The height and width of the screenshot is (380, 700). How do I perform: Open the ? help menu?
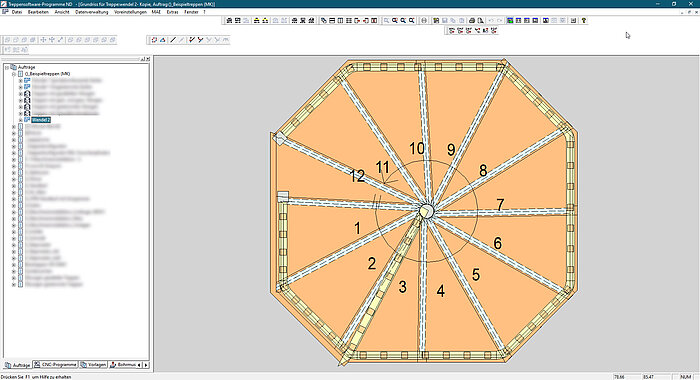coord(204,12)
